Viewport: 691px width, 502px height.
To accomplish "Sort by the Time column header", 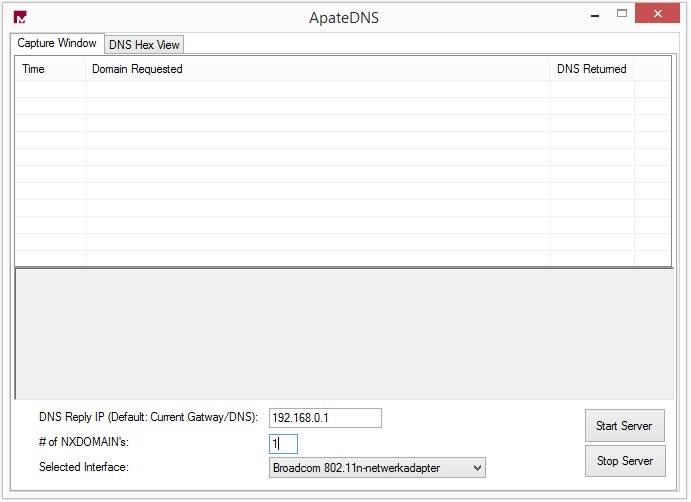I will tap(50, 69).
